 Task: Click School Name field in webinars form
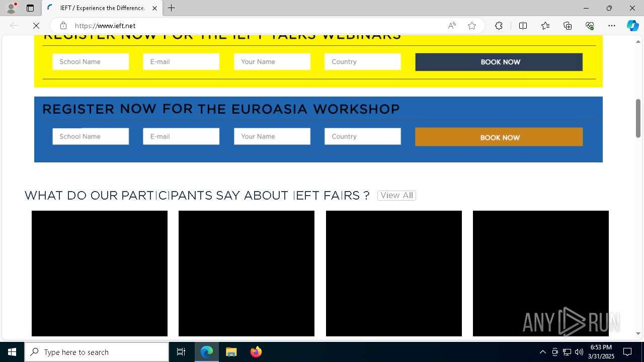click(x=91, y=62)
